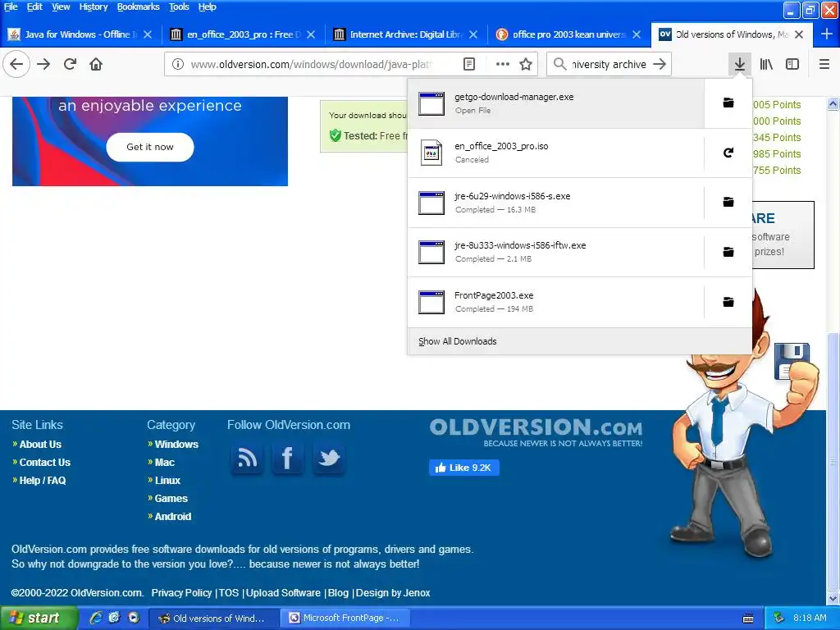Open the File menu
The image size is (840, 630).
(x=11, y=7)
